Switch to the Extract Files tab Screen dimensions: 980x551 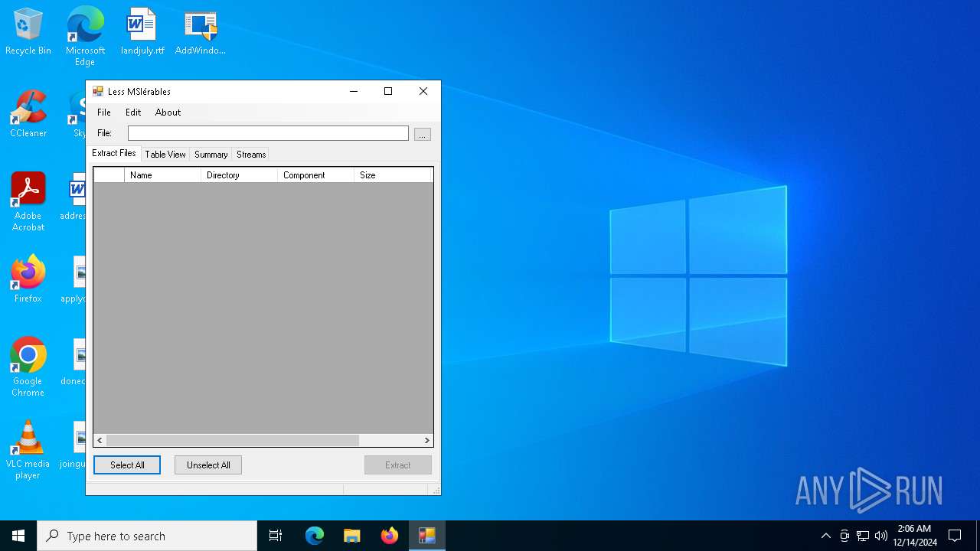(114, 153)
